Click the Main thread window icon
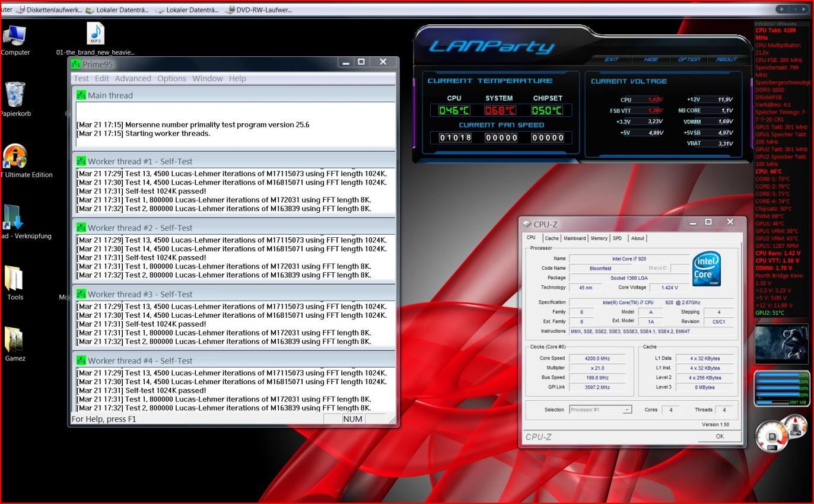 pyautogui.click(x=81, y=95)
